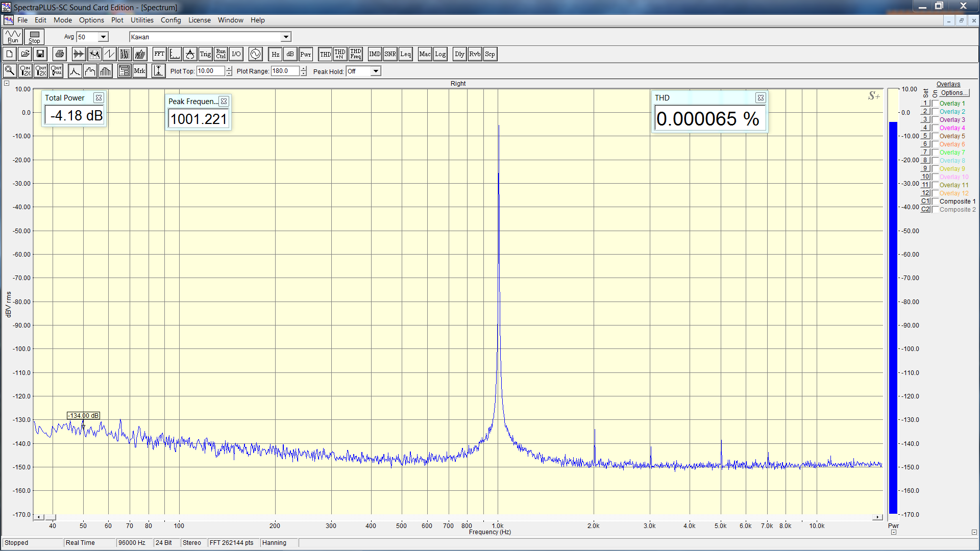Enable the Overlay 1 checkbox

click(x=935, y=104)
